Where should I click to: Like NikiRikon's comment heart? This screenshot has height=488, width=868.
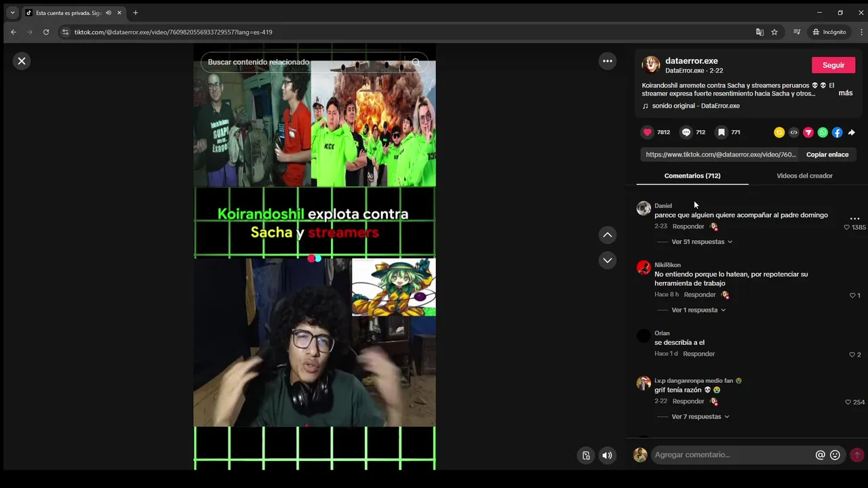(x=852, y=296)
